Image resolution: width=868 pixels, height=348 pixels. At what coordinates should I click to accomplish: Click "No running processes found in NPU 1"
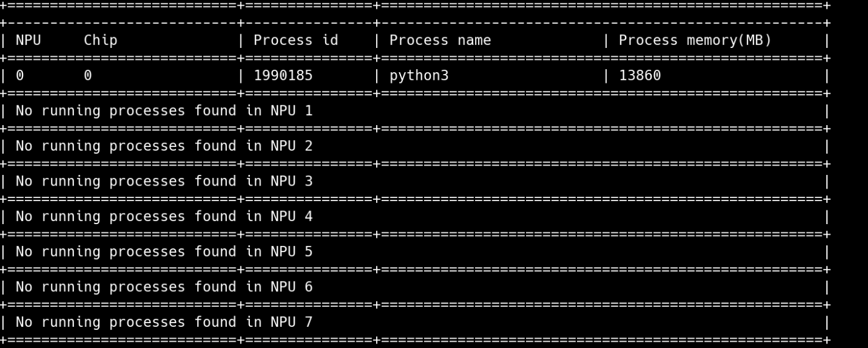(164, 111)
